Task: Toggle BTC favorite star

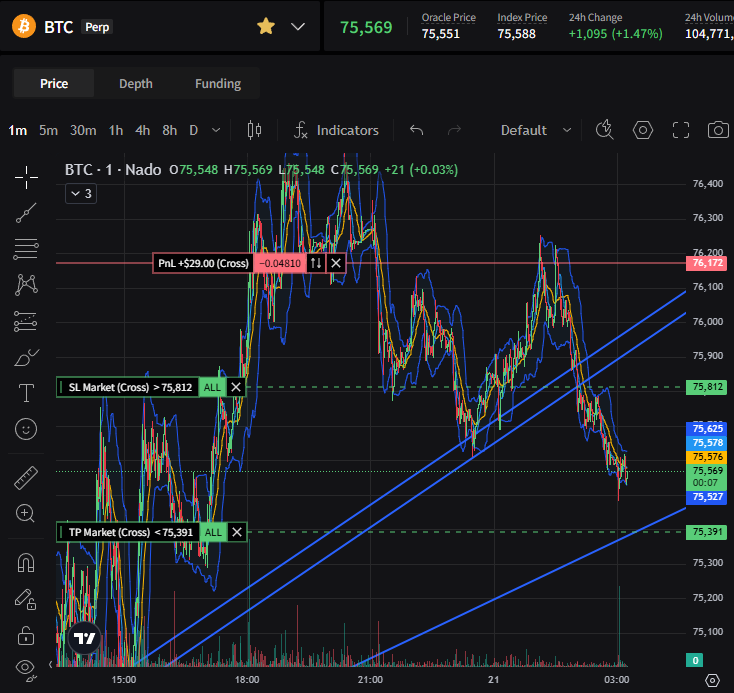Action: [x=266, y=26]
